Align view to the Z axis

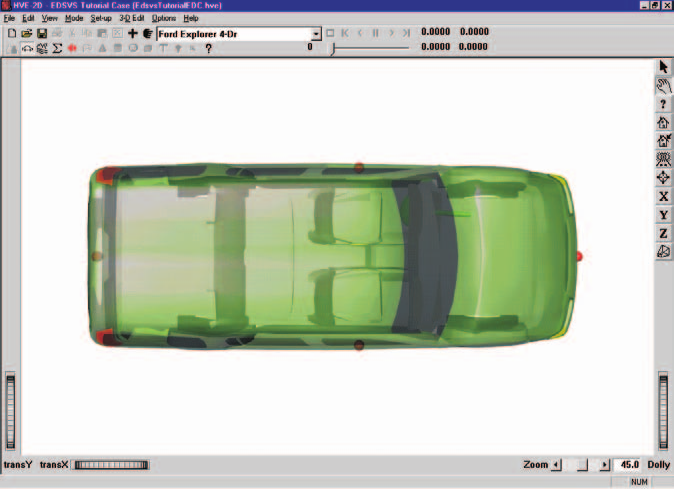pos(664,233)
